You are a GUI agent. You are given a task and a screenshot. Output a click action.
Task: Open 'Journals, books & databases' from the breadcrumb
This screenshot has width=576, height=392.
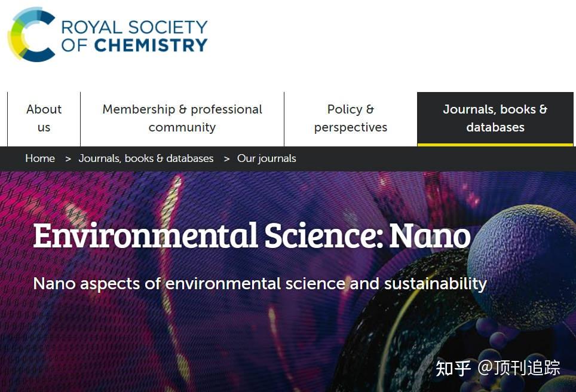click(x=146, y=158)
